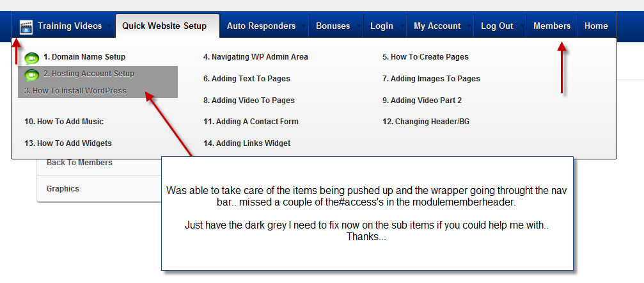Open the Quick Website Setup tab
The image size is (644, 283).
[x=164, y=26]
